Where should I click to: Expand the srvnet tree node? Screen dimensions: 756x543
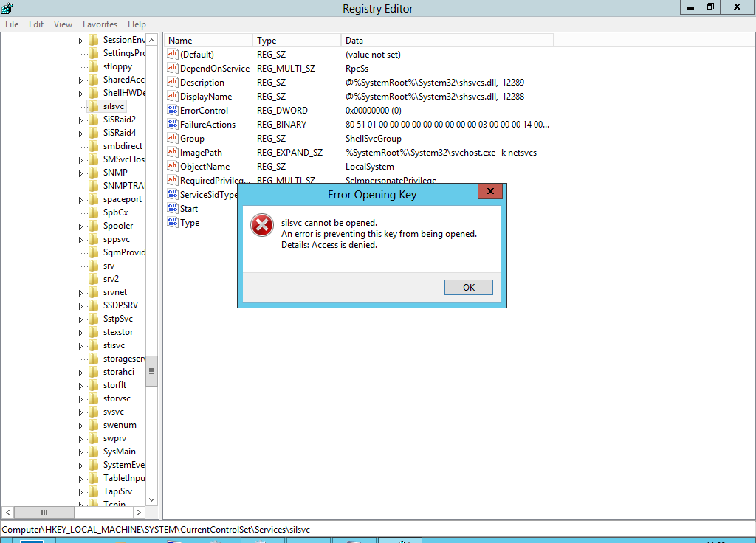81,292
